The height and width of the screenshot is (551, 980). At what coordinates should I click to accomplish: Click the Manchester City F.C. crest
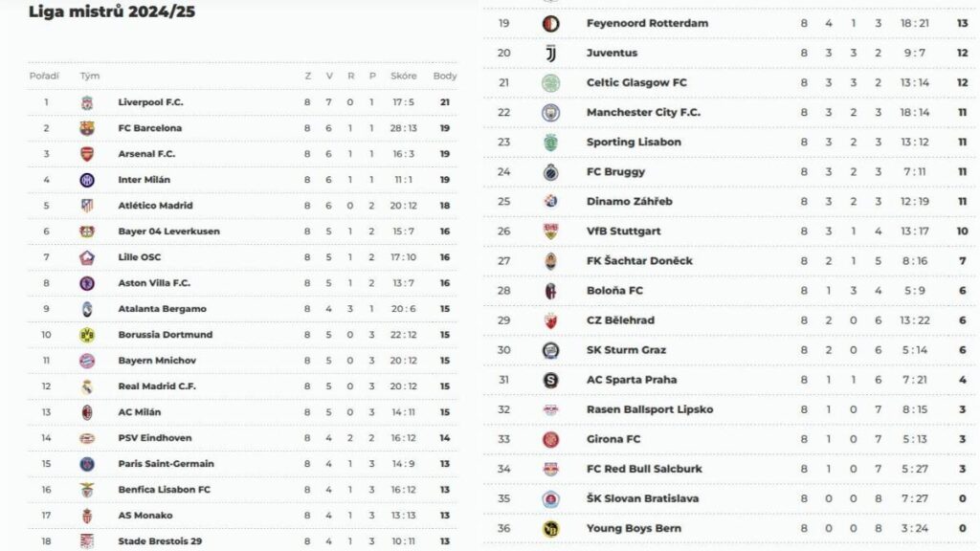(x=550, y=113)
